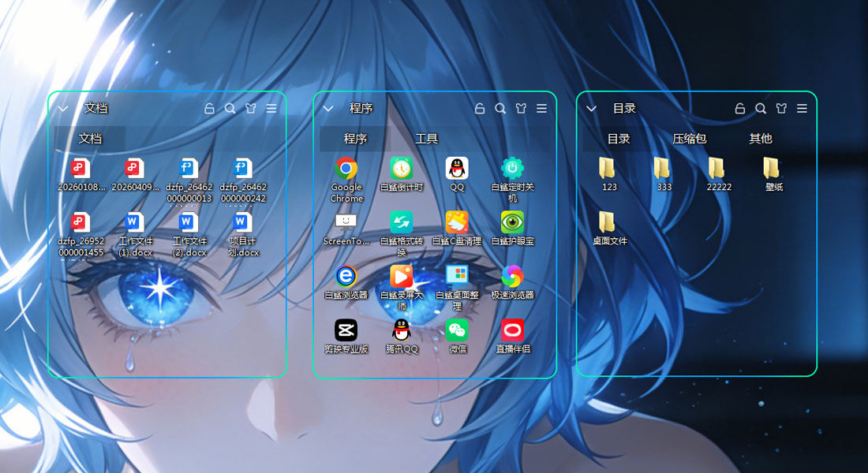Open 剪映专业版 video editor icon

tap(346, 330)
